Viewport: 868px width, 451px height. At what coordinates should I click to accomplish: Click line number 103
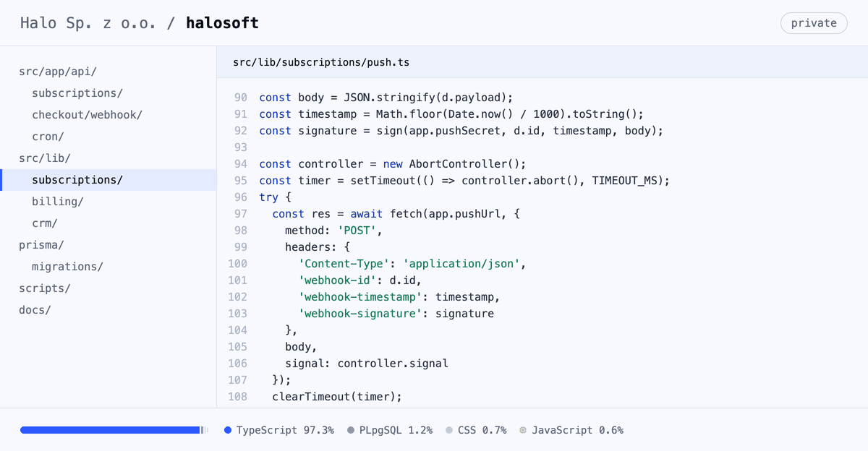(x=237, y=314)
